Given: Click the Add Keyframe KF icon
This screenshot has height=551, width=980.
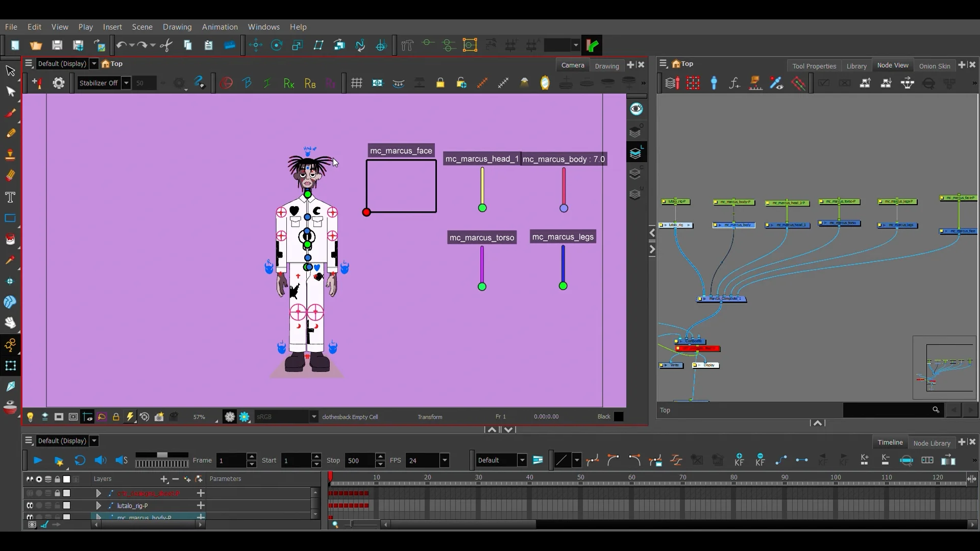Looking at the screenshot, I should 739,460.
